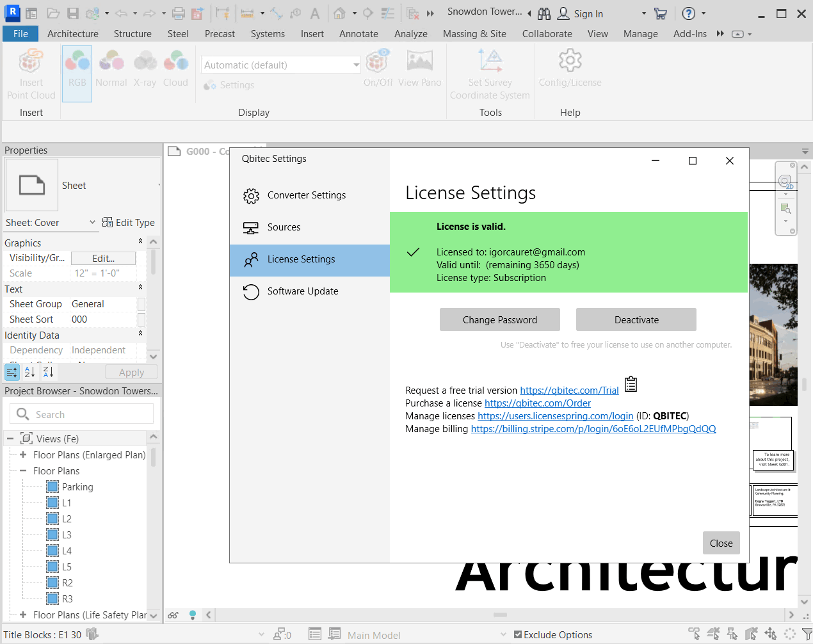Select the X-ray display mode icon
The width and height of the screenshot is (813, 644).
point(145,62)
